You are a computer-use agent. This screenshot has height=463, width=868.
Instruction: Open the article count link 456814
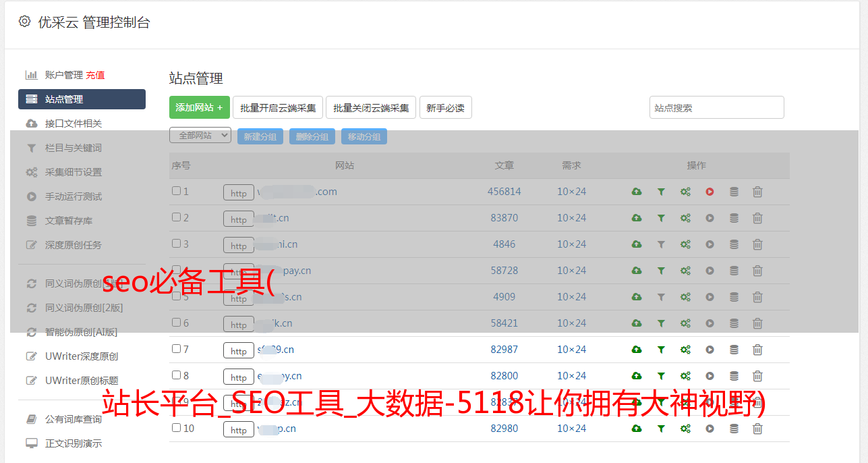coord(504,192)
